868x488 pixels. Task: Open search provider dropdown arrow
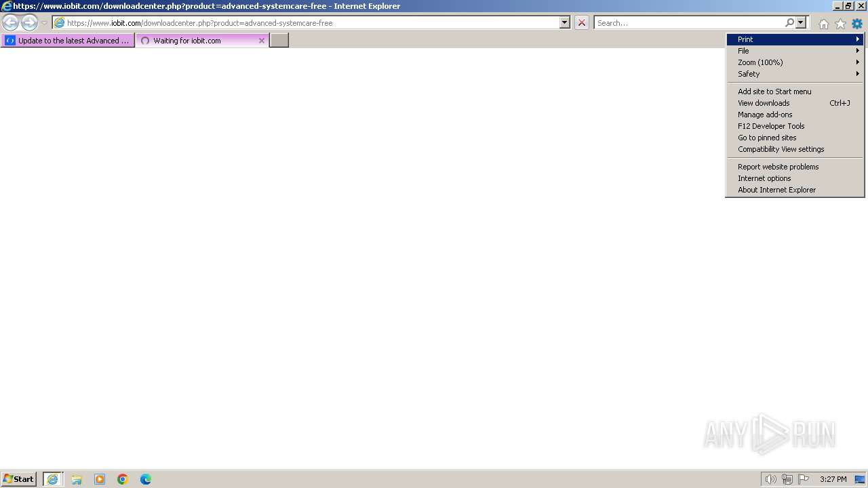click(x=801, y=22)
